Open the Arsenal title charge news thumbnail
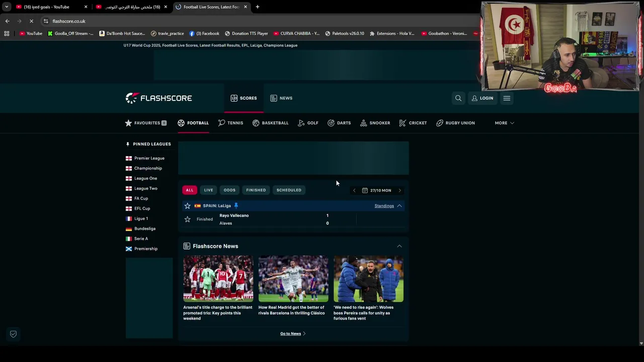Screen dimensions: 644x362 point(218,279)
